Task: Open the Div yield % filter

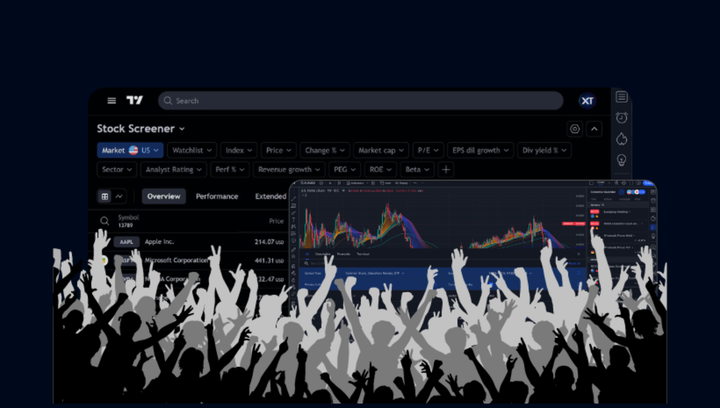Action: [x=544, y=150]
